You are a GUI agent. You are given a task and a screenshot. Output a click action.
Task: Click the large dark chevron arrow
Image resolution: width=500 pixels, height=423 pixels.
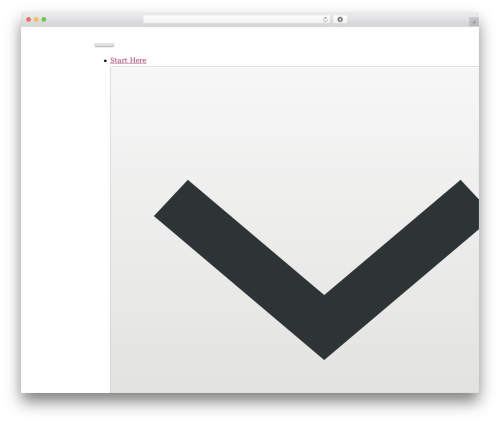[317, 270]
